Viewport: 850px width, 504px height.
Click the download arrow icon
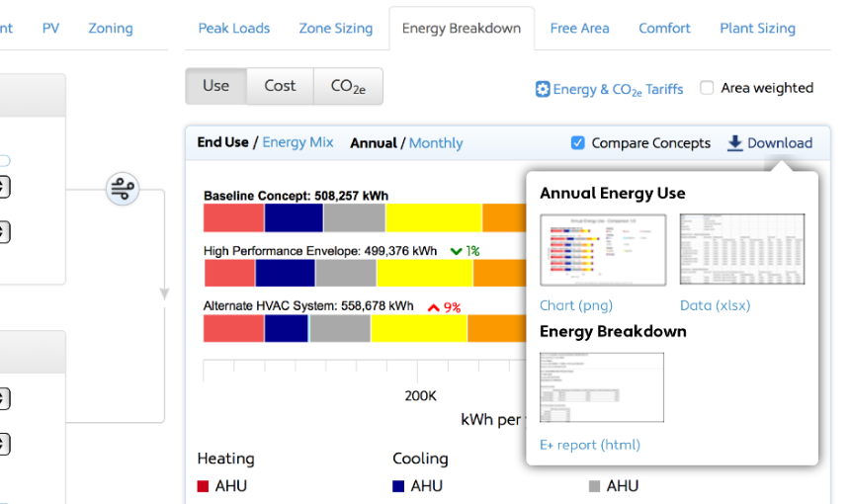tap(734, 143)
